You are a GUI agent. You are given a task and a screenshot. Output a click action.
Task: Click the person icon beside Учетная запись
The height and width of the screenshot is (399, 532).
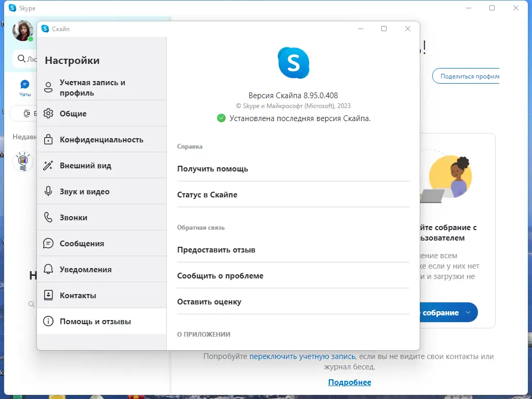pos(48,87)
